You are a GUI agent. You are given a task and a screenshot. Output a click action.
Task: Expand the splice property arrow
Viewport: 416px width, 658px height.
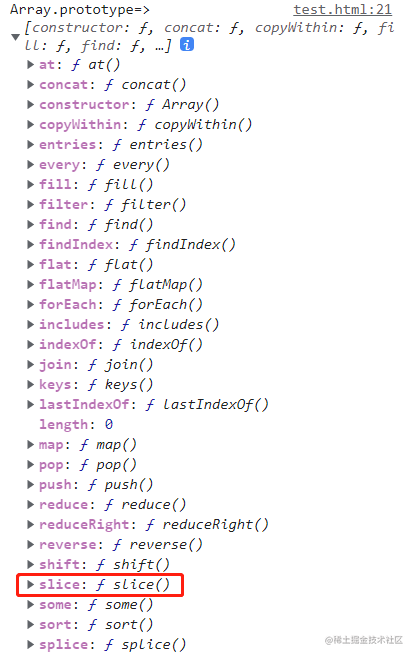pyautogui.click(x=30, y=644)
